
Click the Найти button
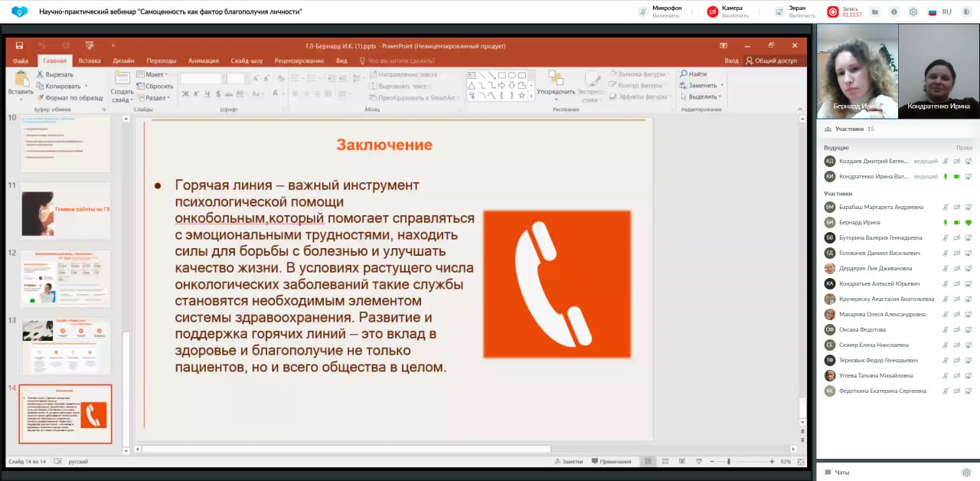coord(694,74)
